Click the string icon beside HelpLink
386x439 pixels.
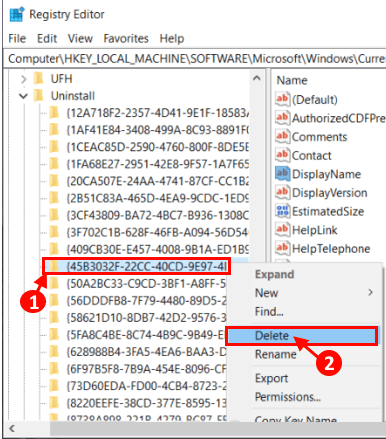pyautogui.click(x=283, y=230)
